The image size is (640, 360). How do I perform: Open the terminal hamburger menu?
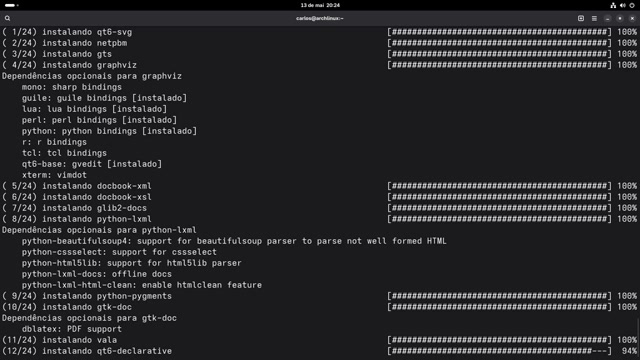tap(594, 18)
